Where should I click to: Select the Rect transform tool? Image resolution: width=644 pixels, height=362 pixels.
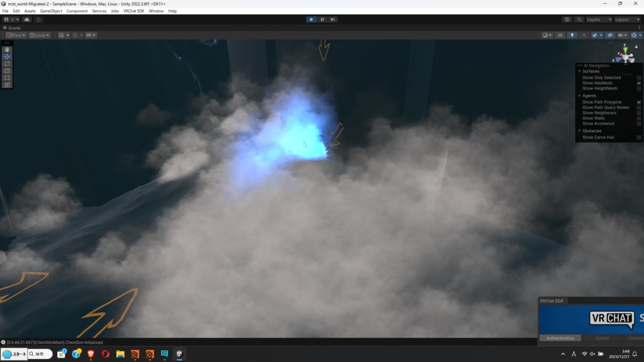click(7, 77)
